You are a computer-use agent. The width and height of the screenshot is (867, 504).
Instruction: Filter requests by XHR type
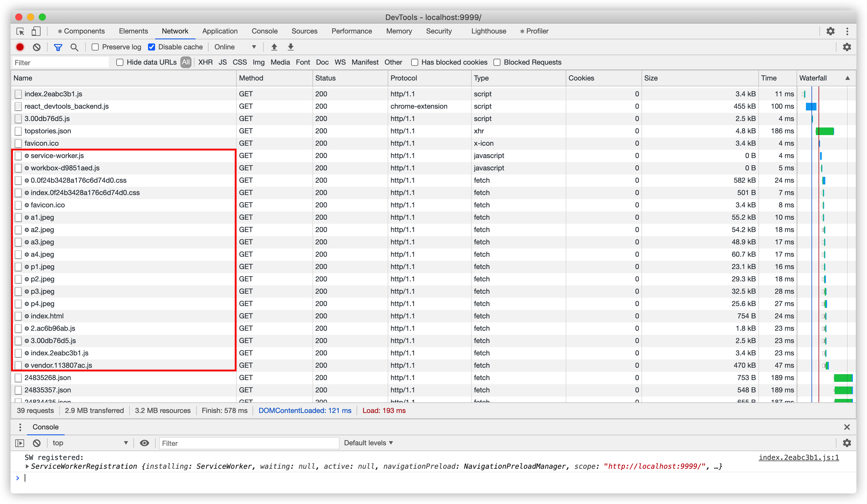tap(205, 62)
